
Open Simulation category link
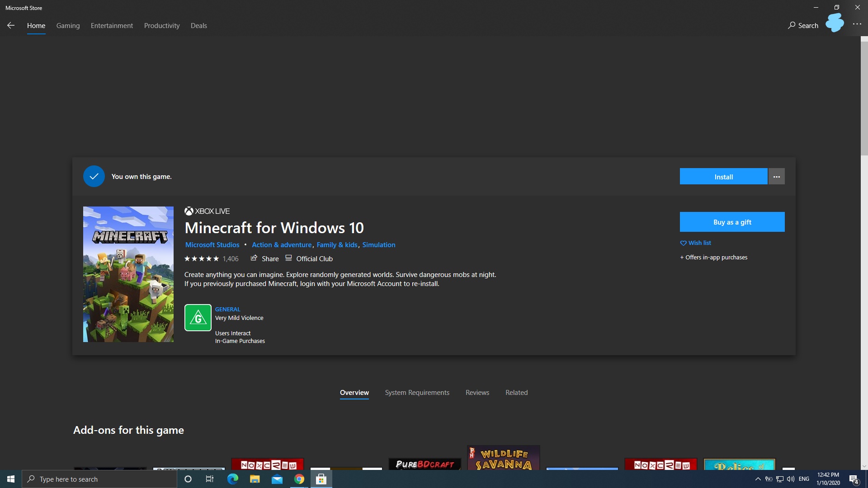click(379, 245)
